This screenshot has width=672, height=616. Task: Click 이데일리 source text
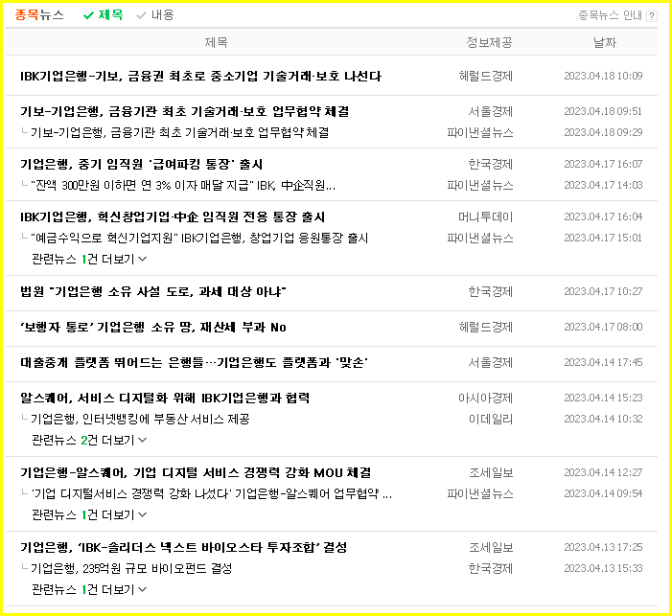pos(491,419)
